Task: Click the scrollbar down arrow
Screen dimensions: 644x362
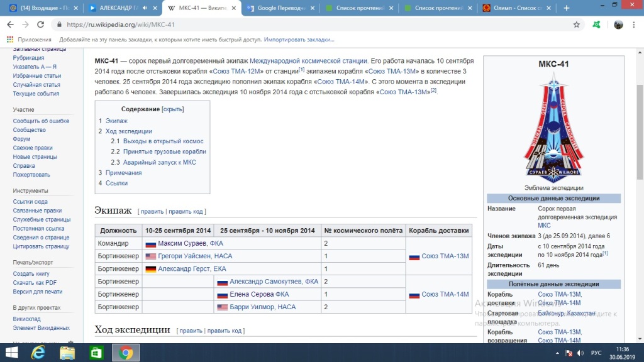Action: tap(640, 339)
